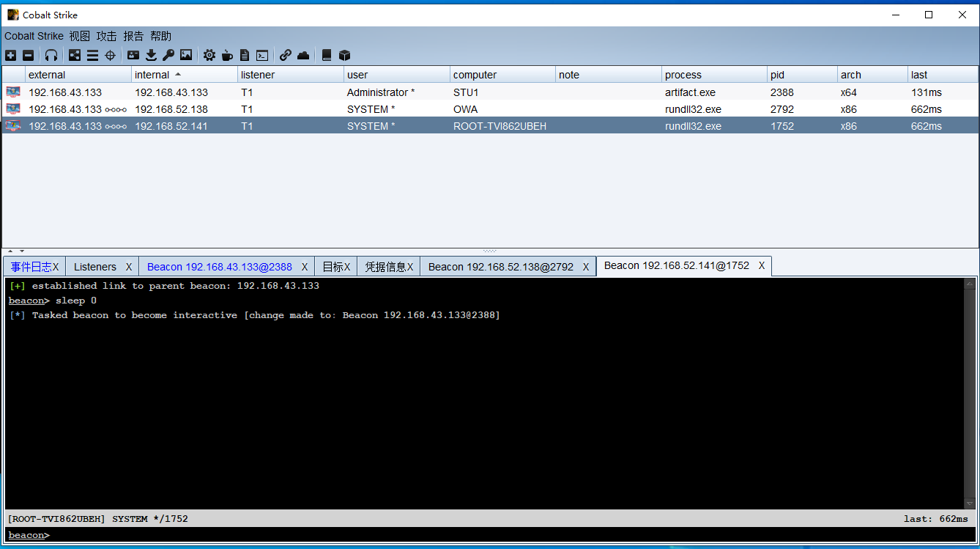Viewport: 980px width, 549px height.
Task: Click the console scrollbar down arrow
Action: 970,504
